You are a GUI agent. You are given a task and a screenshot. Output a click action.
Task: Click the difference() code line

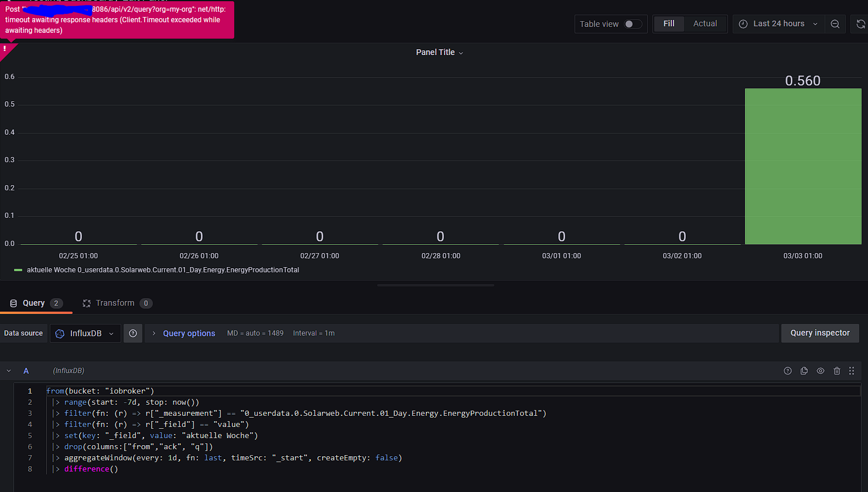tap(85, 469)
